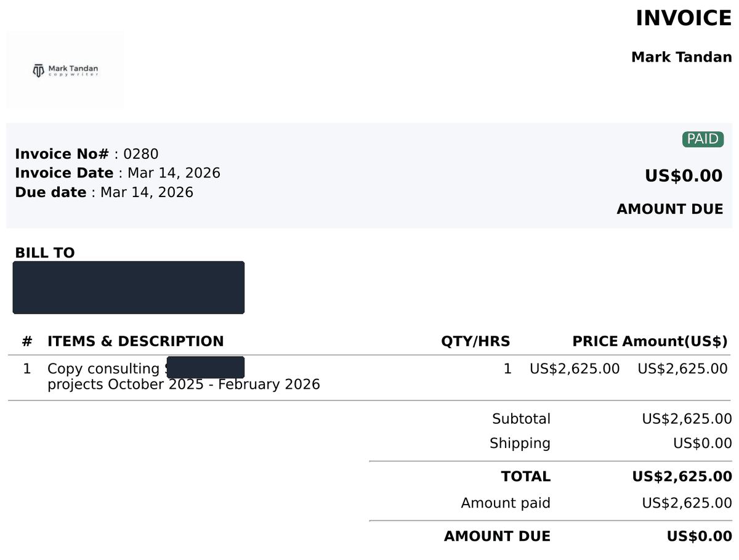Select the INVOICE heading text
Screen dimensions: 739x560
click(x=684, y=18)
